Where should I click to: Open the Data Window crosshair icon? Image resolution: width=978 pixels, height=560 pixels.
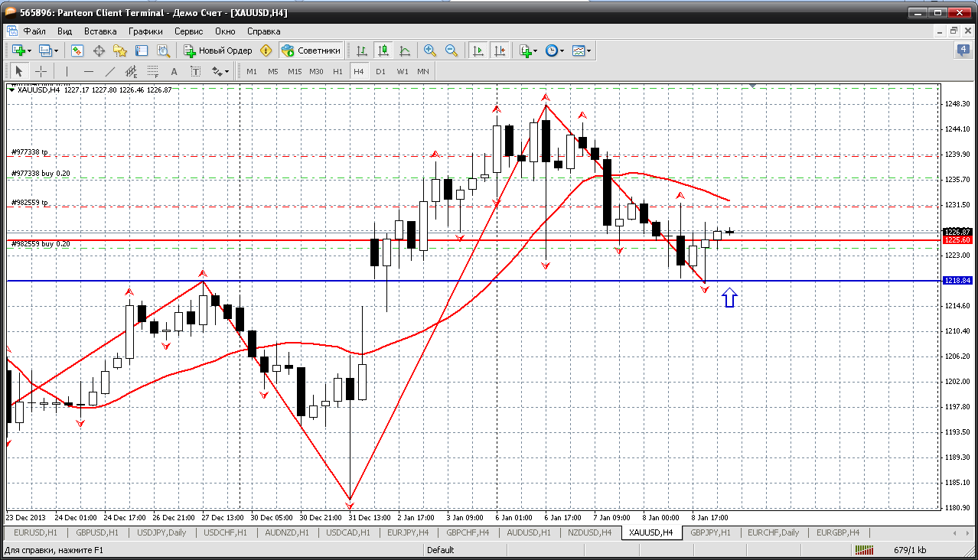click(x=99, y=50)
